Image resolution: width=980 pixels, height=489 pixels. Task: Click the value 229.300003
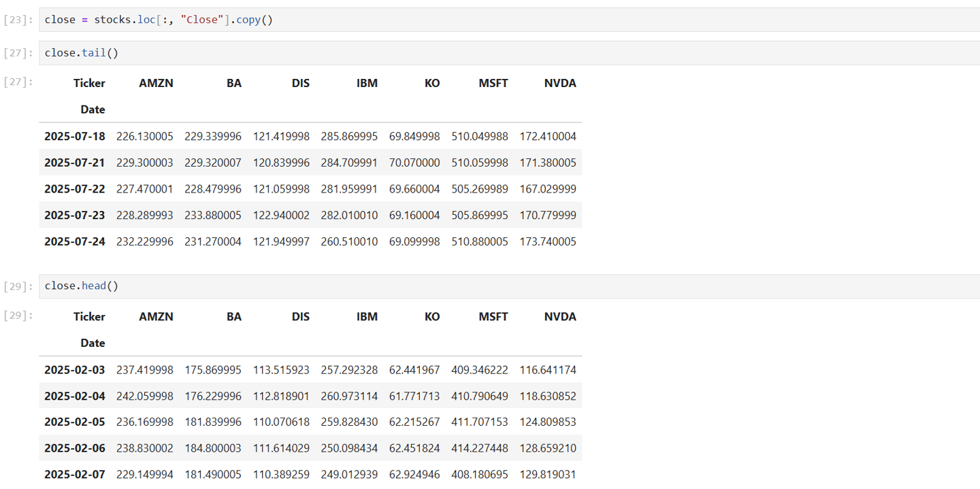click(x=145, y=163)
